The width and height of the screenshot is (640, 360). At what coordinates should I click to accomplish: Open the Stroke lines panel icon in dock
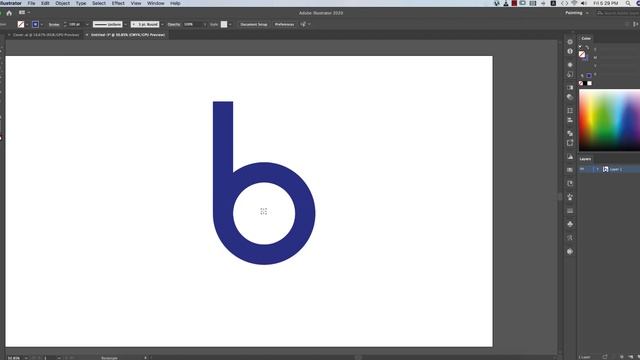(570, 211)
